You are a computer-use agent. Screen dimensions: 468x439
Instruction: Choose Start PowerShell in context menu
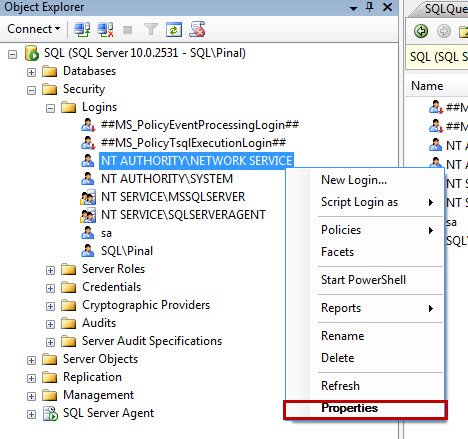363,280
